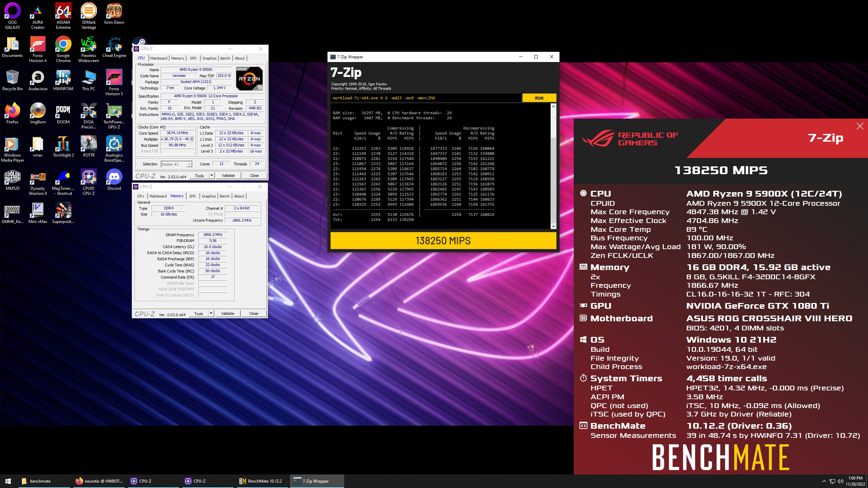Launch Superposition benchmark icon

pos(63,213)
